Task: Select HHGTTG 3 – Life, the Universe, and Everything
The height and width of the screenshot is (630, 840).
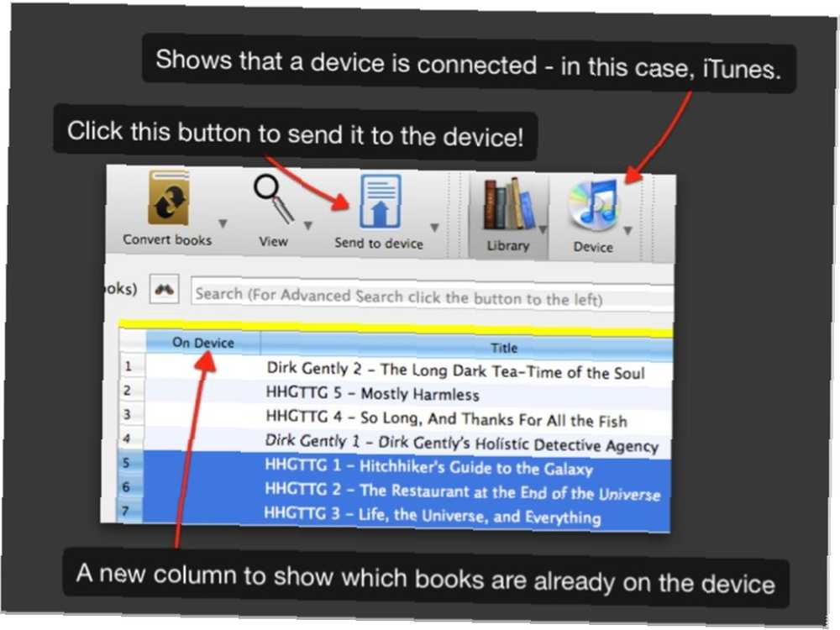Action: [406, 514]
